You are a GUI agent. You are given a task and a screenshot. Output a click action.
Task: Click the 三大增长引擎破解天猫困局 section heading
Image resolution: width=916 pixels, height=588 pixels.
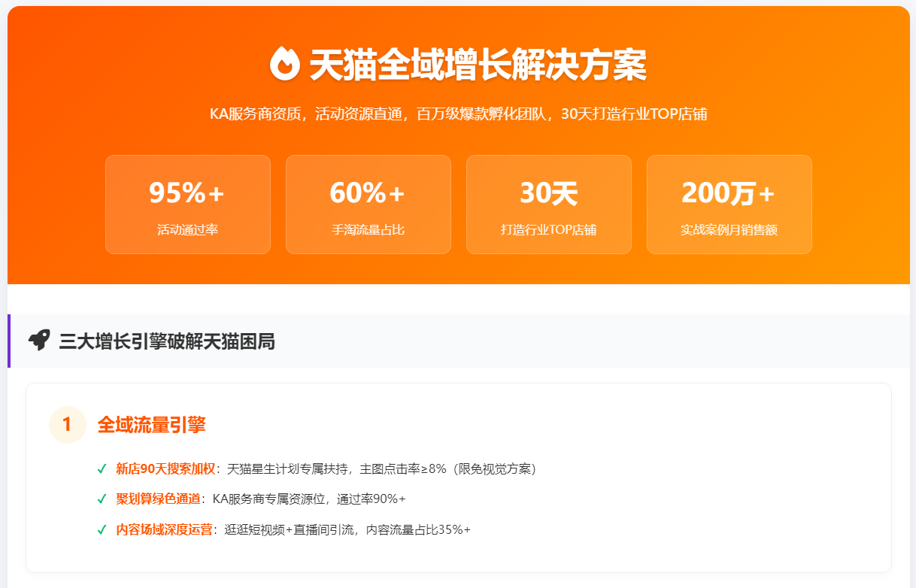(167, 341)
